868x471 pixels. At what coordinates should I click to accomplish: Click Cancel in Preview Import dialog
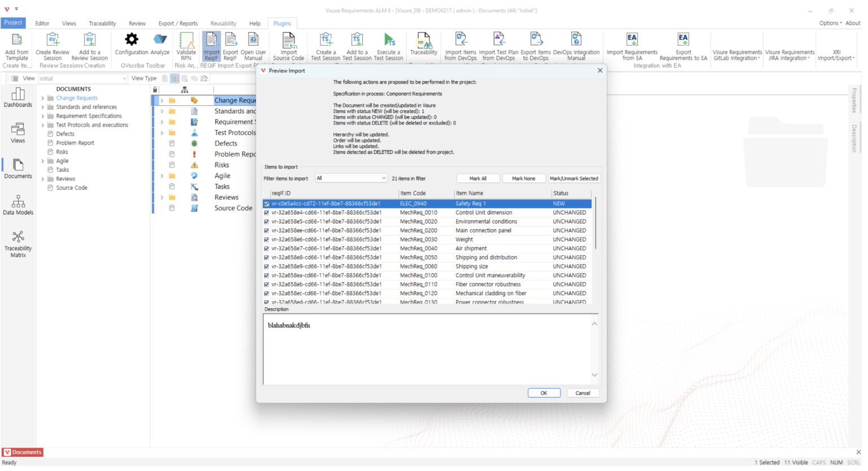[x=583, y=393]
